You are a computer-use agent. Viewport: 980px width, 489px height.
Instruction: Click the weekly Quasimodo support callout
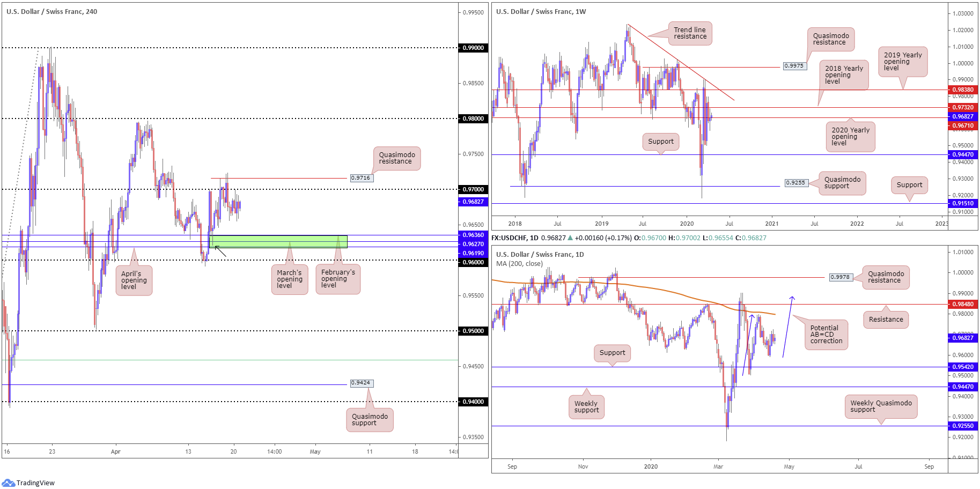[x=842, y=183]
